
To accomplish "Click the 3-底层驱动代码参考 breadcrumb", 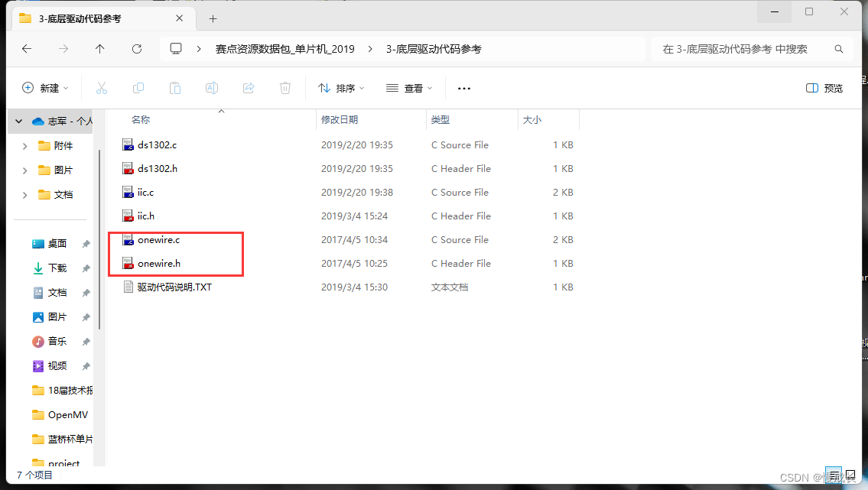I will tap(434, 49).
